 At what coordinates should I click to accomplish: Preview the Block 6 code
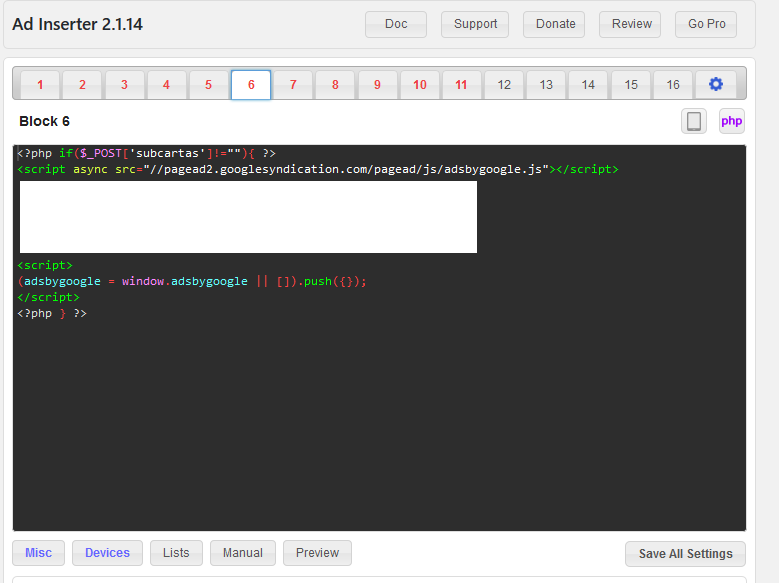[317, 553]
